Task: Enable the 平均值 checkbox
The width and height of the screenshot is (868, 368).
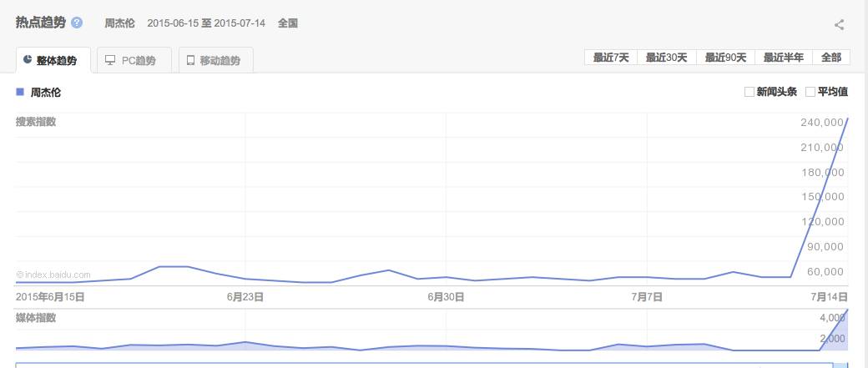Action: (810, 92)
